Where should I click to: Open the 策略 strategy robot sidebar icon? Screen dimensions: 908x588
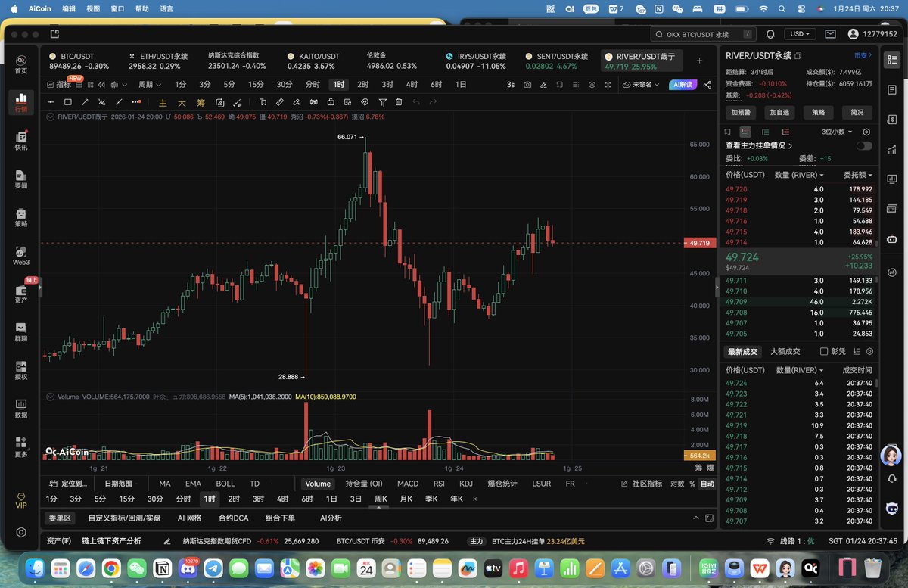[x=21, y=218]
